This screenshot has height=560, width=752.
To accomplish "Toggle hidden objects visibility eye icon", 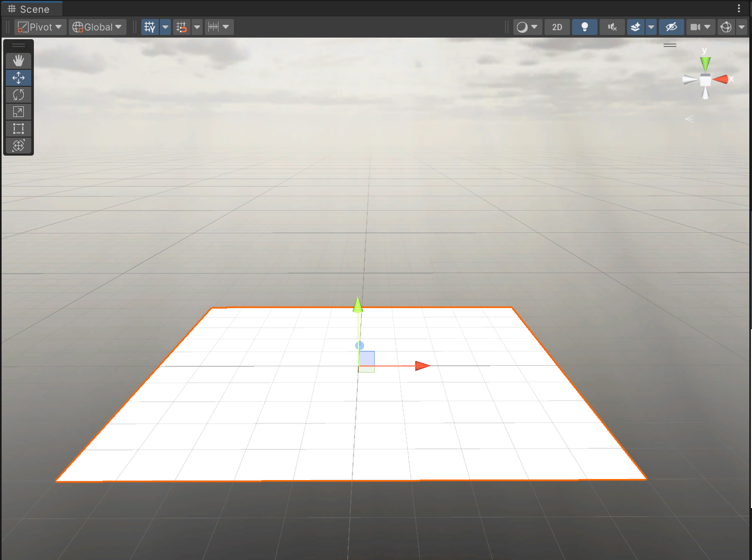I will point(672,27).
